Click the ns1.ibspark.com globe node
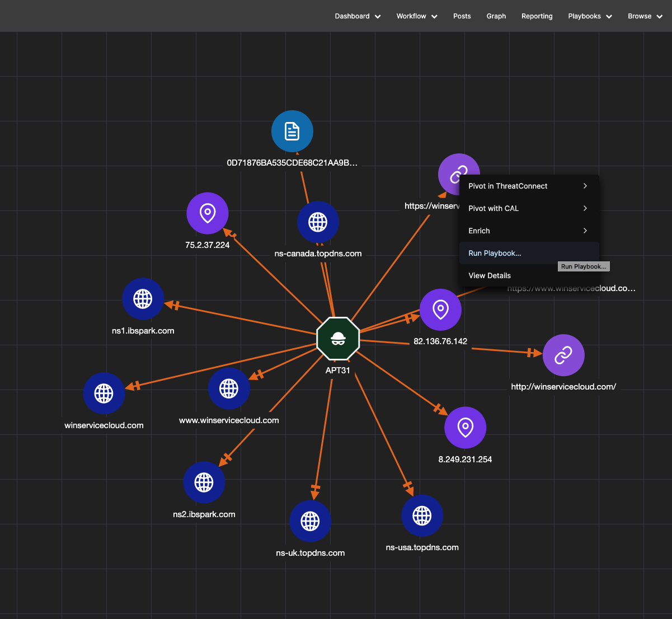 pos(143,299)
